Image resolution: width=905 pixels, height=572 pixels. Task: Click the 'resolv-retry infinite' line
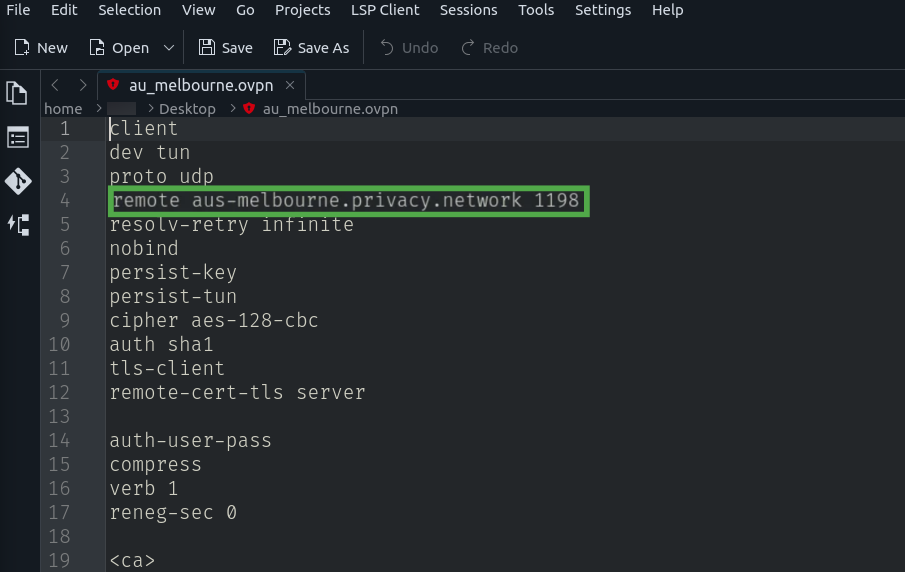coord(231,224)
